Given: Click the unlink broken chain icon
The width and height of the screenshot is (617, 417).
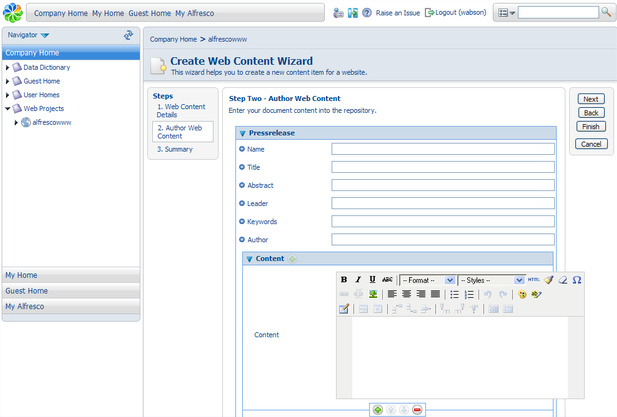Looking at the screenshot, I should pyautogui.click(x=358, y=294).
